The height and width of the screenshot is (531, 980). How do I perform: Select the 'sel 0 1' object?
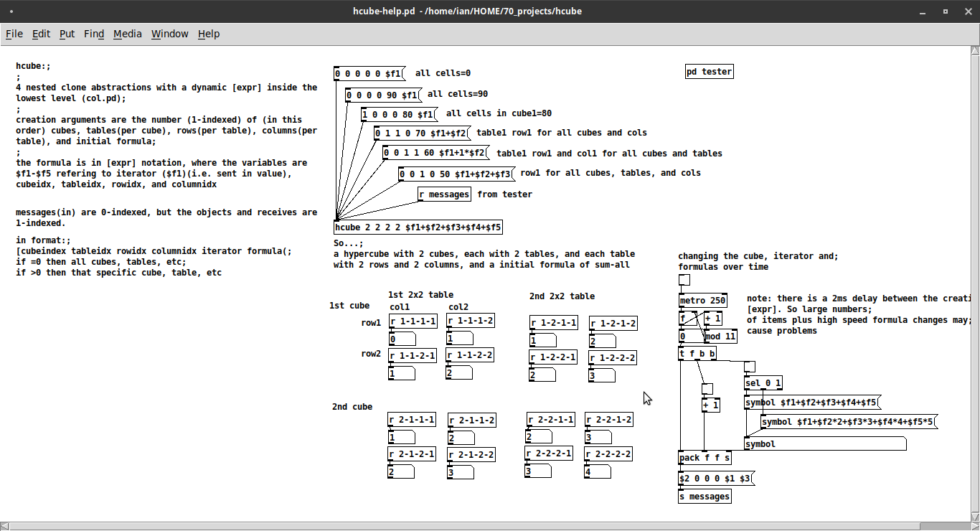pos(763,383)
